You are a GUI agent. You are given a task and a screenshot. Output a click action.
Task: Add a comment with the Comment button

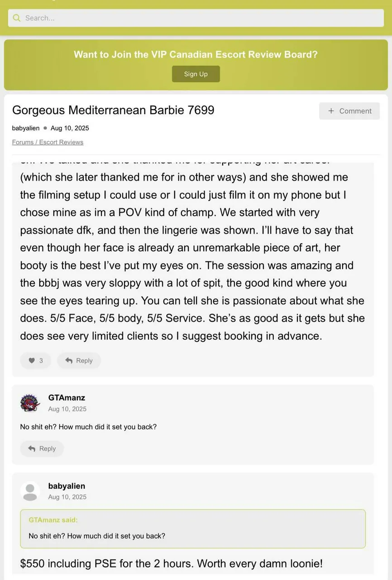click(349, 111)
